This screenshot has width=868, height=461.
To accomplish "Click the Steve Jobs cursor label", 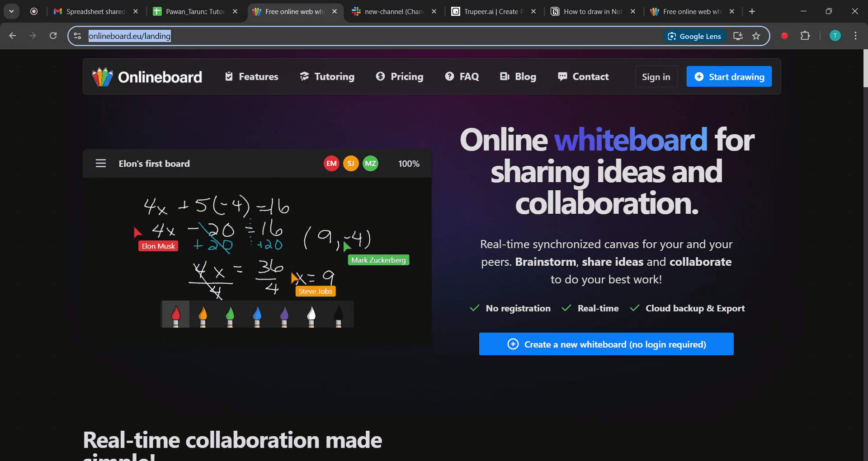I will tap(316, 292).
